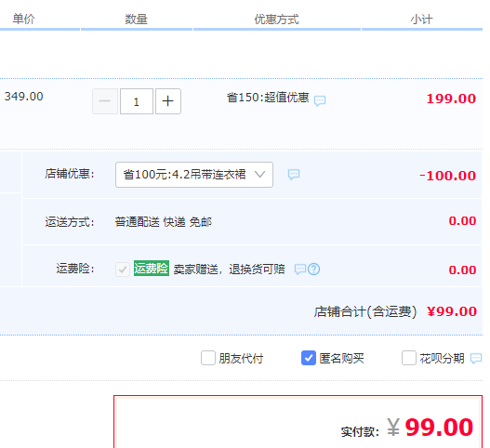Click the 省150:超值优惠 promotion text
The width and height of the screenshot is (490, 448).
tap(268, 98)
